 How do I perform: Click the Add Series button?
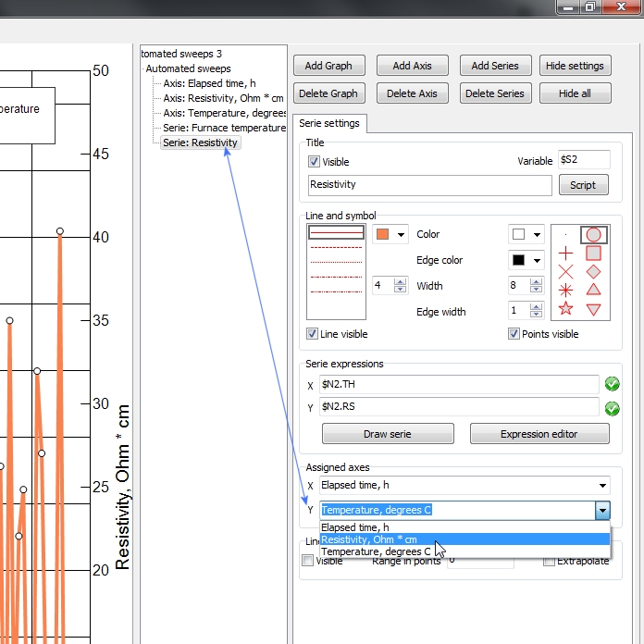[495, 66]
